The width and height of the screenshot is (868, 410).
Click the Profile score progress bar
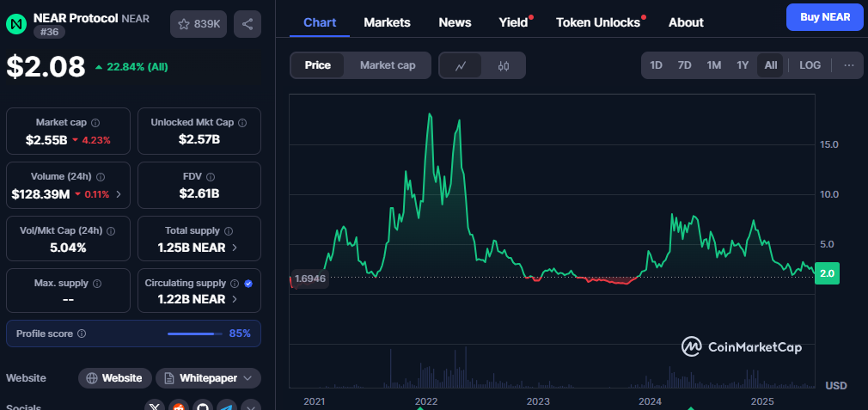pyautogui.click(x=193, y=334)
